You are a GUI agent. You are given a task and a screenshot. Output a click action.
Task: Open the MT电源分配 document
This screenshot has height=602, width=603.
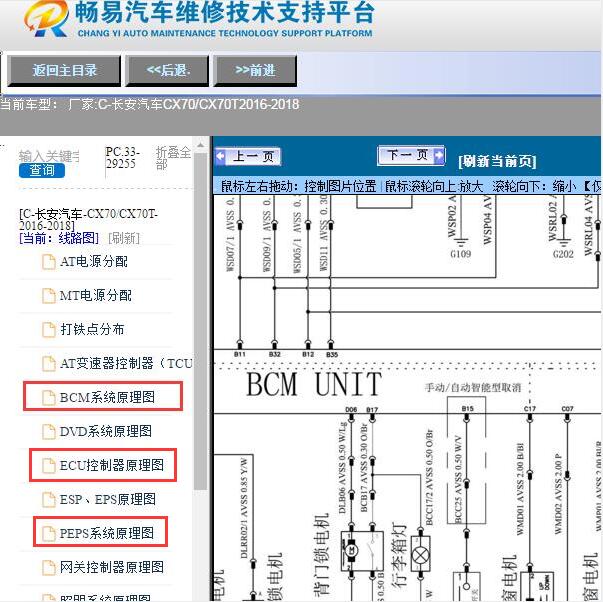pyautogui.click(x=95, y=295)
